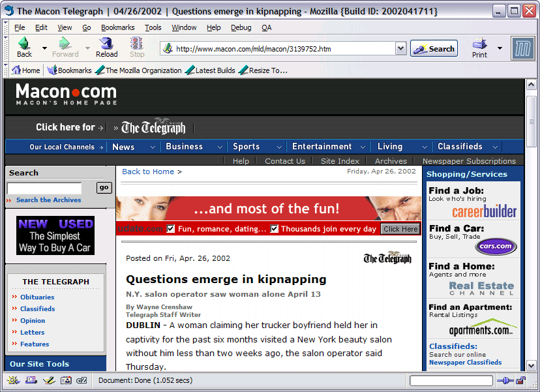This screenshot has height=392, width=540.
Task: Open the View menu
Action: pyautogui.click(x=65, y=27)
